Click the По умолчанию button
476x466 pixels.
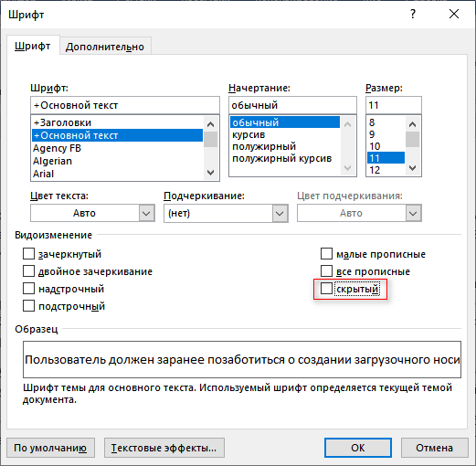(50, 448)
